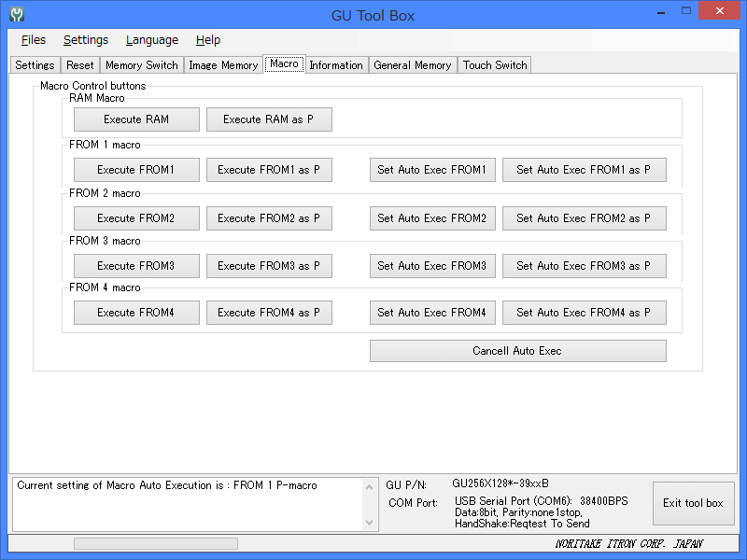747x560 pixels.
Task: Switch to the Memory Switch tab
Action: point(142,65)
